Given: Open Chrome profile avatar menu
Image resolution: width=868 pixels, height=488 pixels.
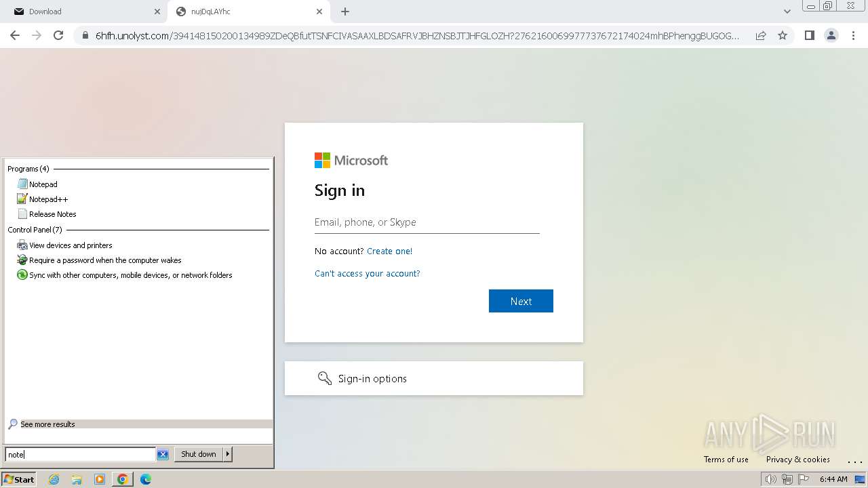Looking at the screenshot, I should pos(831,35).
